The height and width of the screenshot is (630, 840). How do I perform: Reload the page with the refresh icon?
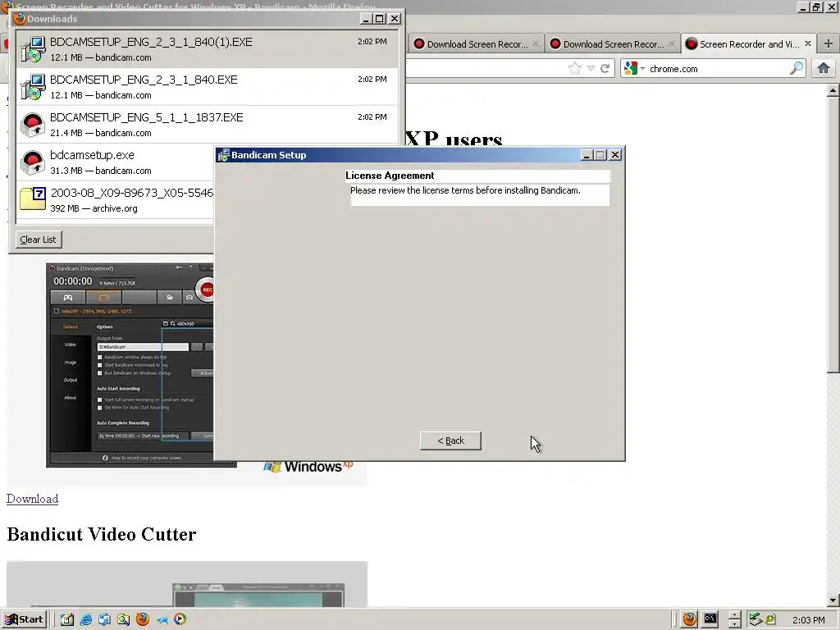pos(605,69)
